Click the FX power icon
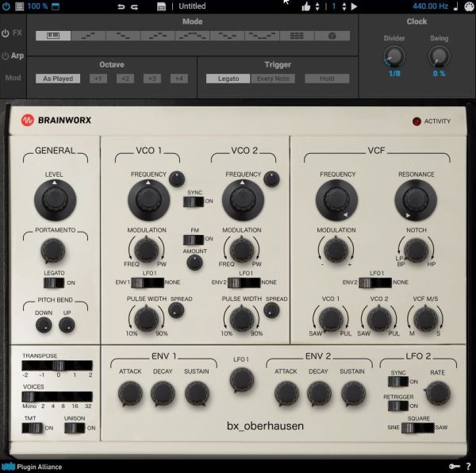The image size is (476, 473). coord(6,33)
